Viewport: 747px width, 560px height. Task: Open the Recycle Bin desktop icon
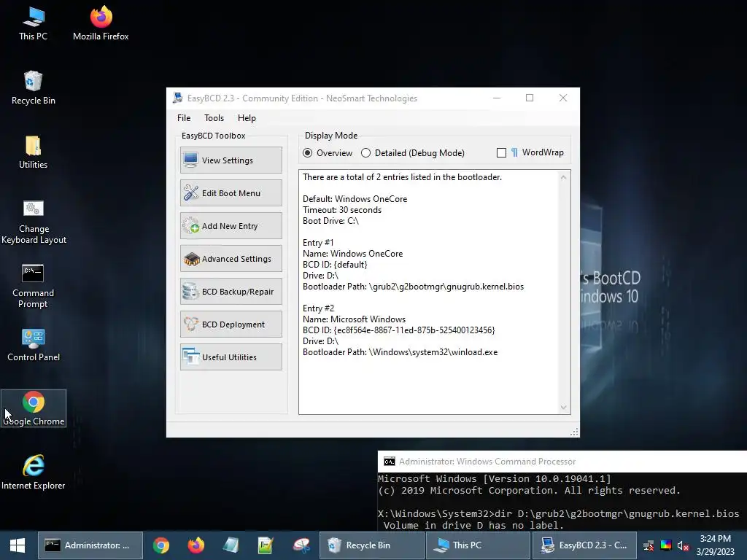(33, 88)
